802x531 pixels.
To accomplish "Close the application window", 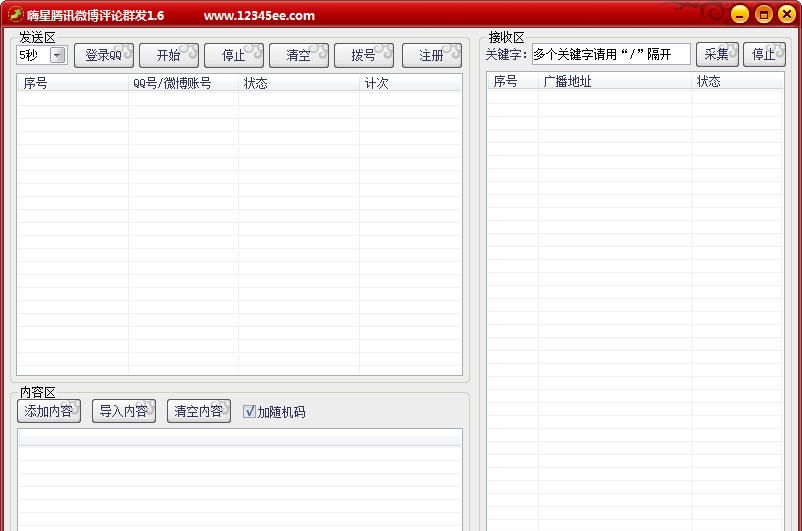I will 787,14.
